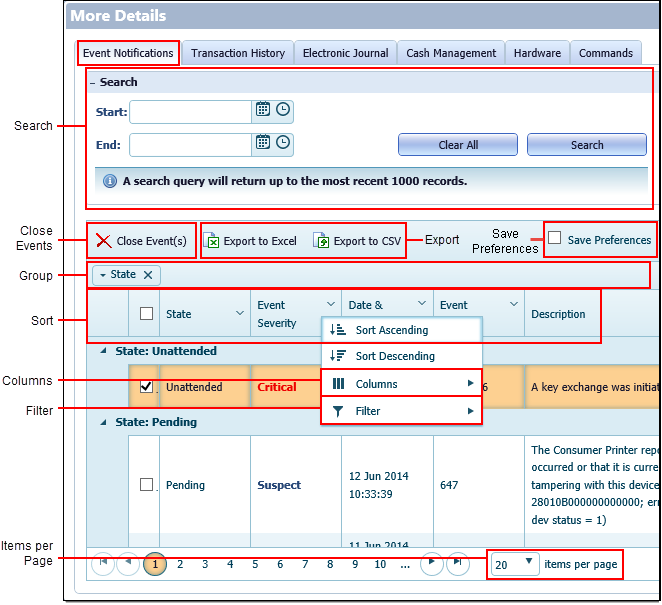Switch to the Cash Management tab
This screenshot has height=605, width=662.
click(451, 53)
